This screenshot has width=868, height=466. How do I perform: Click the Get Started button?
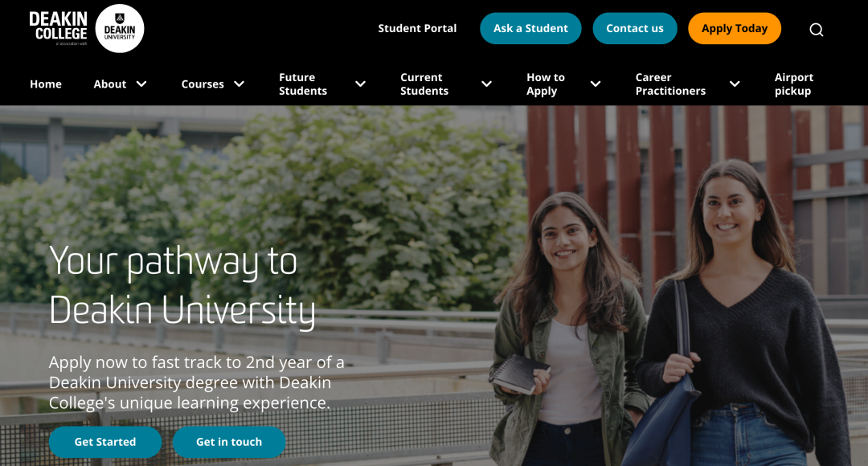[105, 442]
